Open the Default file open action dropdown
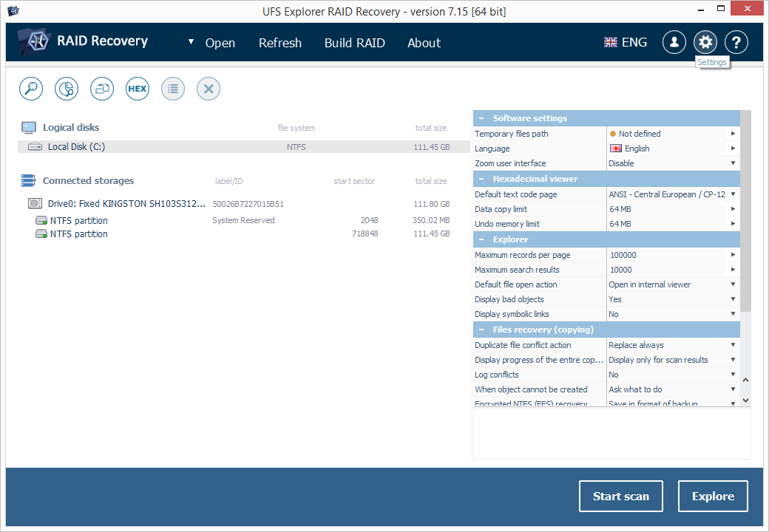Screen dimensions: 769x532 click(x=672, y=284)
